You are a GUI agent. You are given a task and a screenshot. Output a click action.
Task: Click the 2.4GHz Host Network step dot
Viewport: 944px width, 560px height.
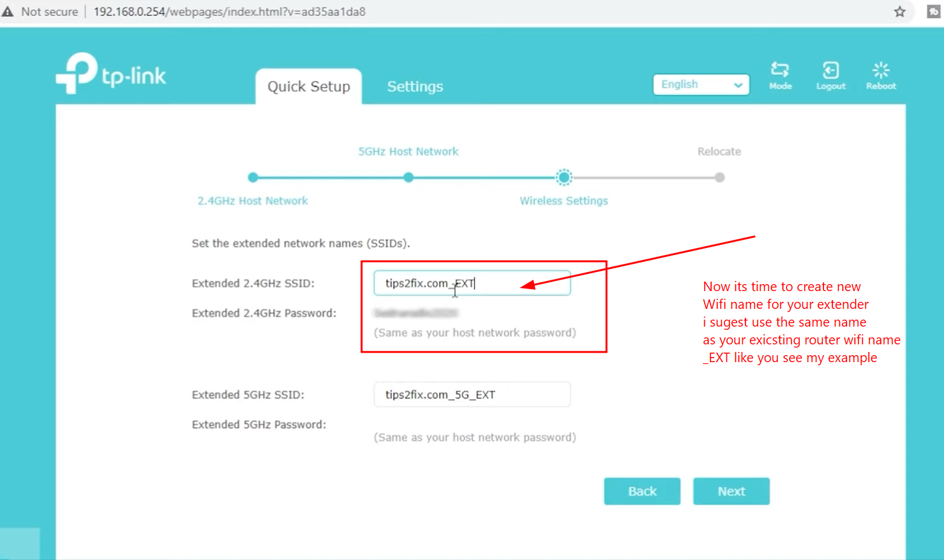point(253,178)
